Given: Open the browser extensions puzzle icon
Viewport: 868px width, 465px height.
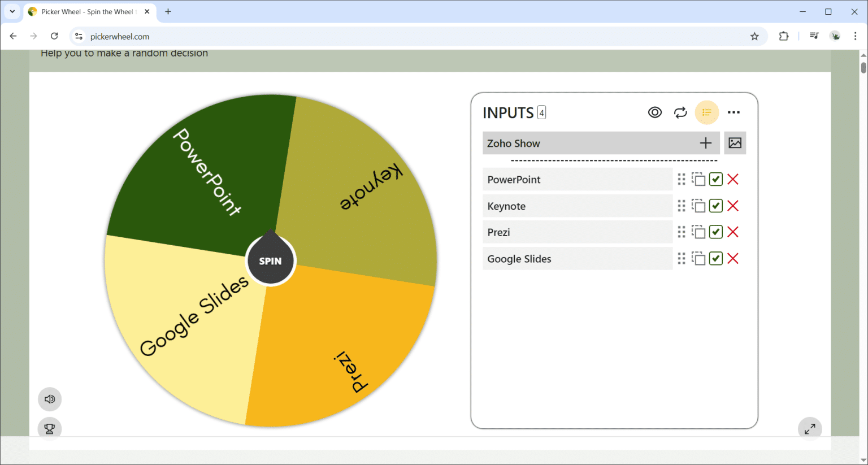Looking at the screenshot, I should (784, 36).
